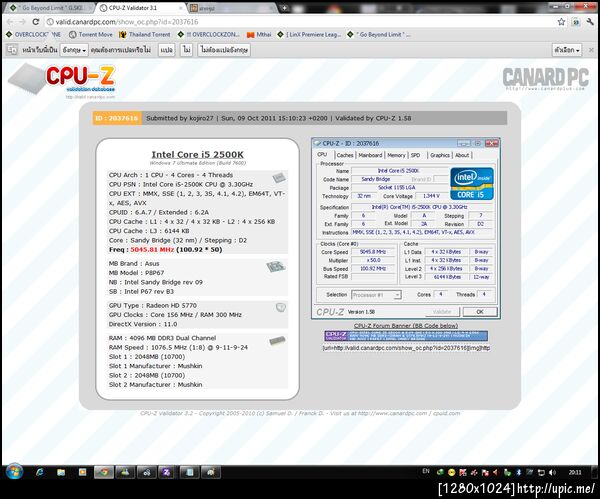Viewport: 600px width, 499px height.
Task: Close the CPU-Z Validator 3.1 tab
Action: (181, 8)
